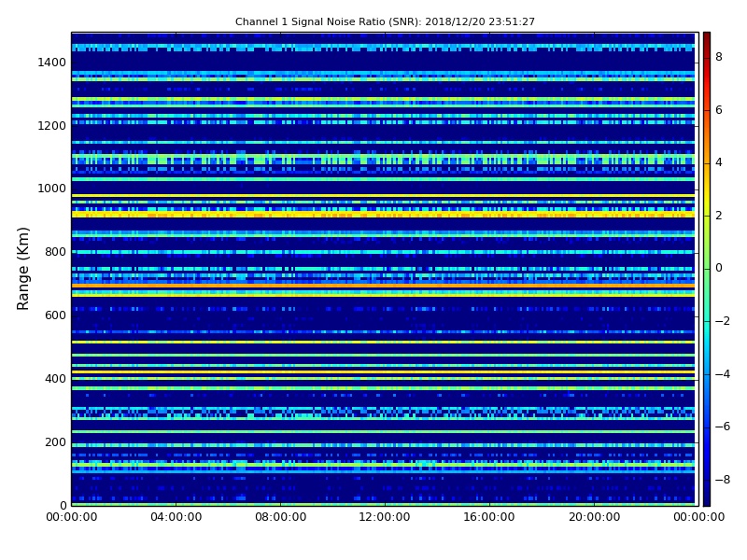Click the colorbar value 2 label
Image resolution: width=747 pixels, height=560 pixels.
click(719, 216)
